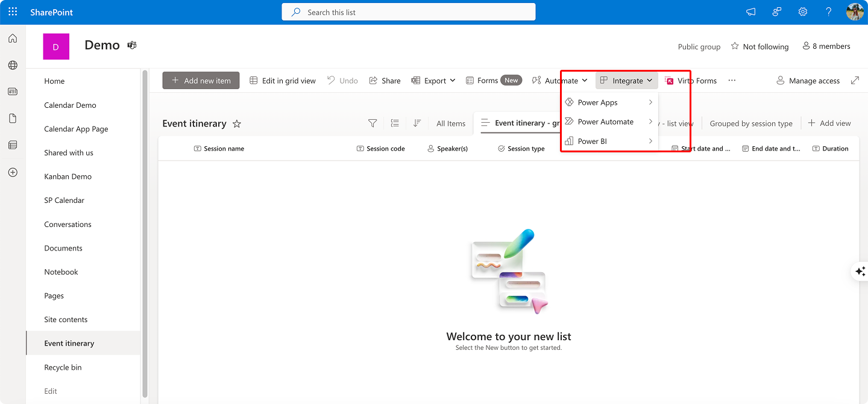
Task: Click Edit in grid view
Action: click(x=283, y=81)
